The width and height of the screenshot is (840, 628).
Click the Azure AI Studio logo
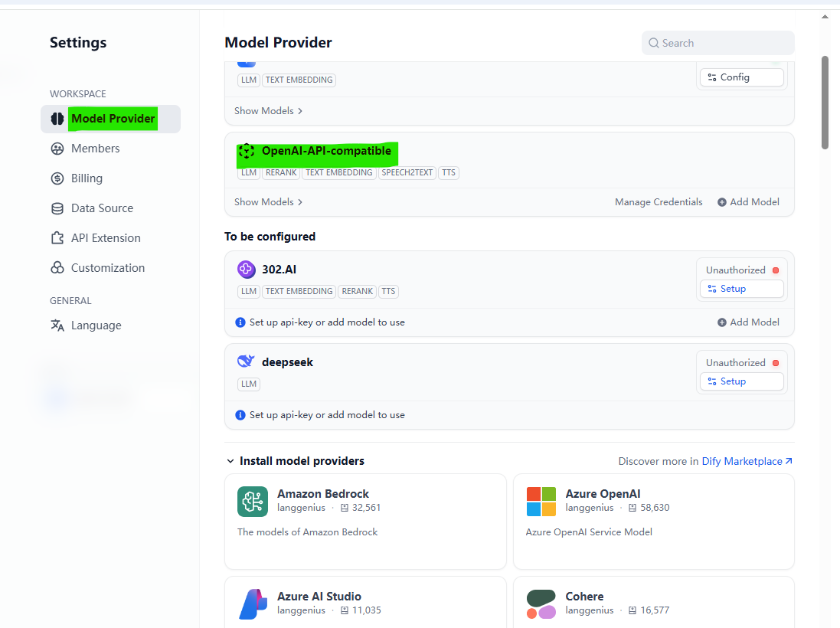click(253, 604)
